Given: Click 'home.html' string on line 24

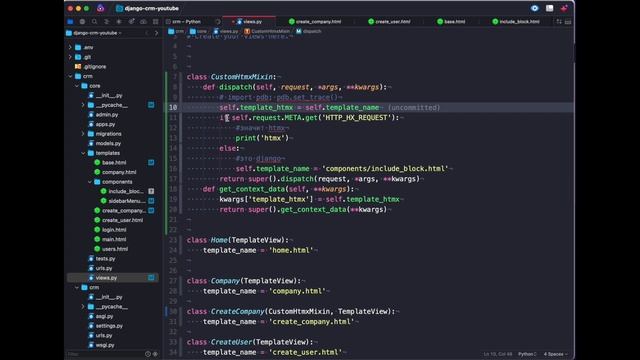Looking at the screenshot, I should [291, 250].
